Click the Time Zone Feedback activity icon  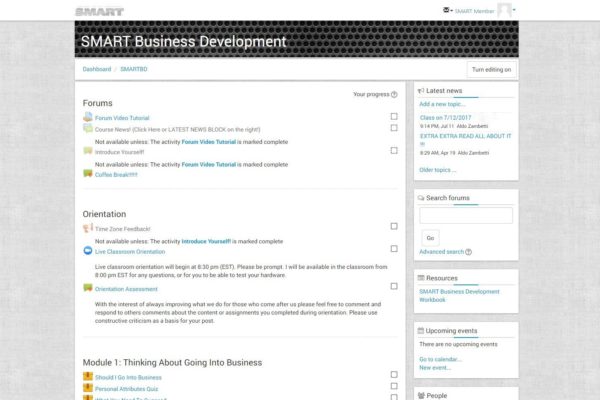pos(88,228)
